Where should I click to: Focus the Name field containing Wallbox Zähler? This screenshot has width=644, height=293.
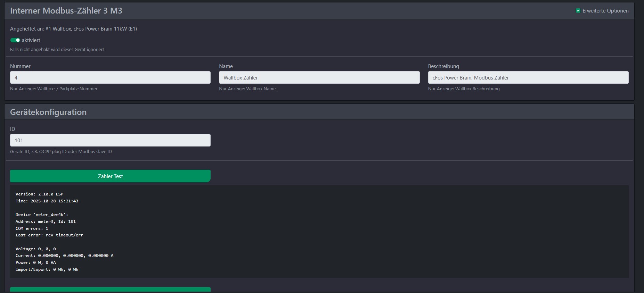319,77
